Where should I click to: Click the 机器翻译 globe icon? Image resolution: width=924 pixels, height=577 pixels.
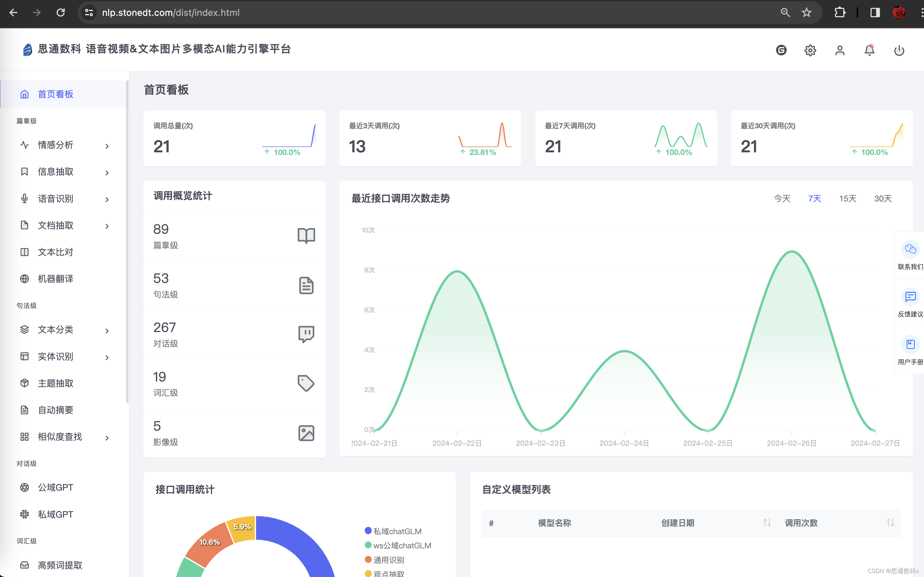[x=24, y=279]
